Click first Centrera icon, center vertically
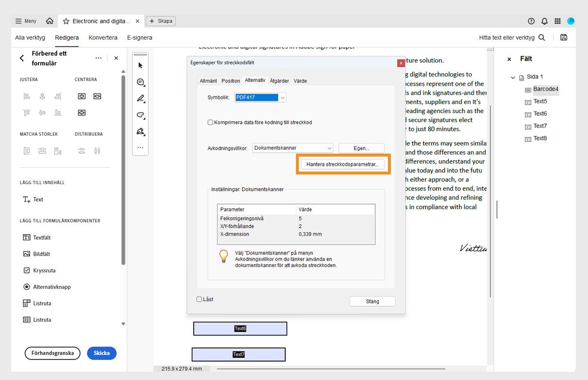The width and height of the screenshot is (588, 380). (x=82, y=96)
